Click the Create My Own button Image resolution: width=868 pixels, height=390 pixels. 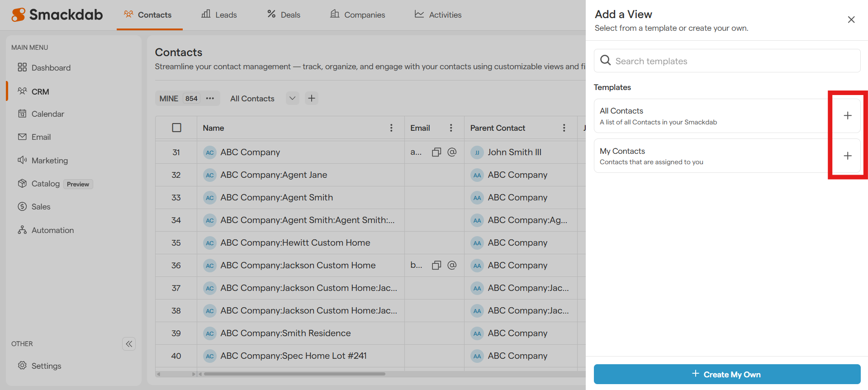(726, 374)
